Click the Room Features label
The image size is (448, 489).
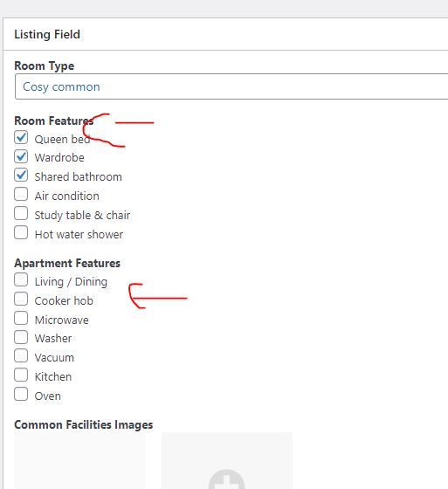click(x=53, y=121)
